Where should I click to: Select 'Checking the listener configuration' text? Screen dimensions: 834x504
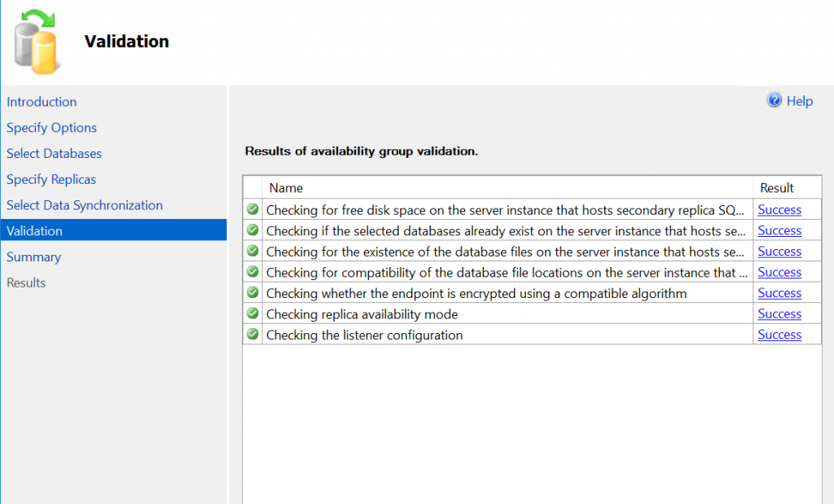[x=364, y=335]
